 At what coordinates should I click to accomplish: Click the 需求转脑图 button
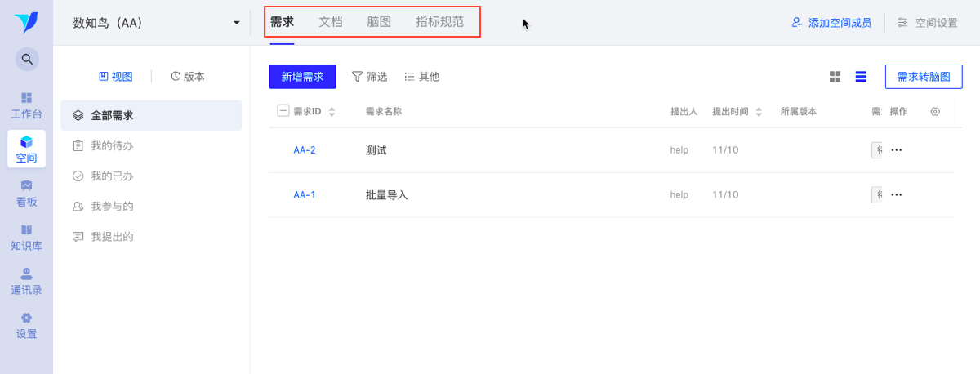click(924, 77)
